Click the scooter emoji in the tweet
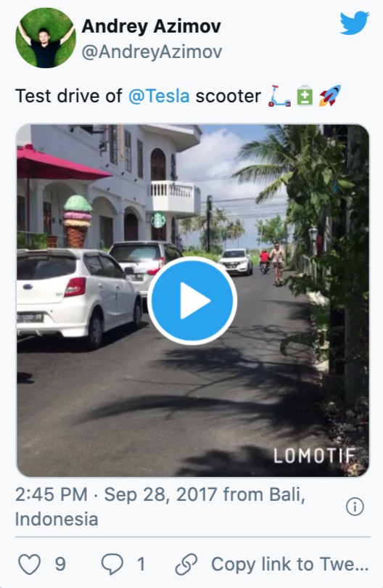This screenshot has width=383, height=588. (x=279, y=96)
